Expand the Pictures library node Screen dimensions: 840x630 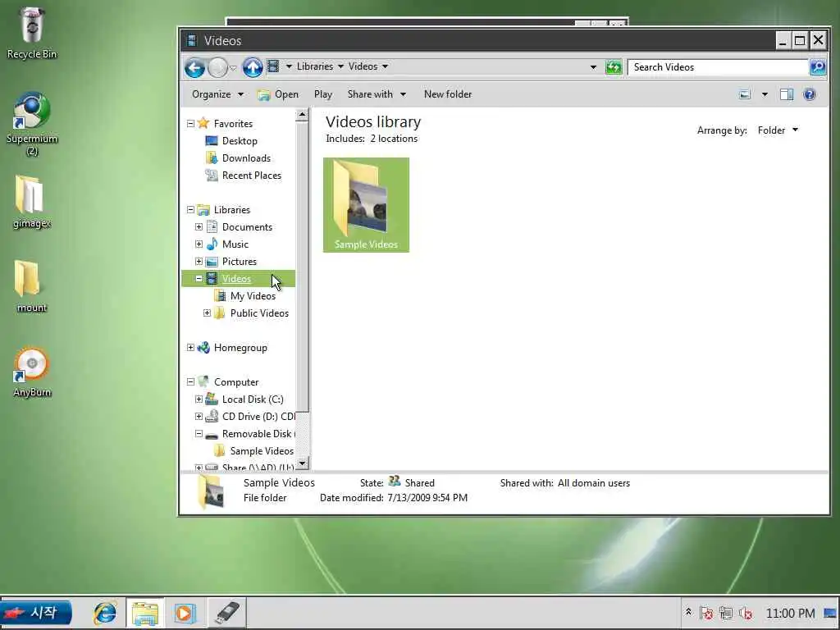pos(199,262)
